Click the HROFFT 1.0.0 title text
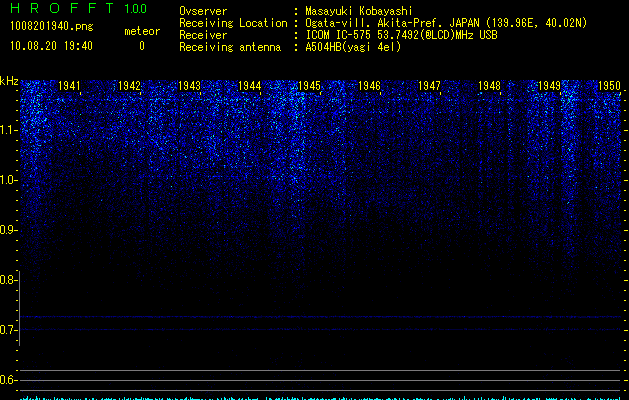This screenshot has width=629, height=400. click(x=79, y=8)
